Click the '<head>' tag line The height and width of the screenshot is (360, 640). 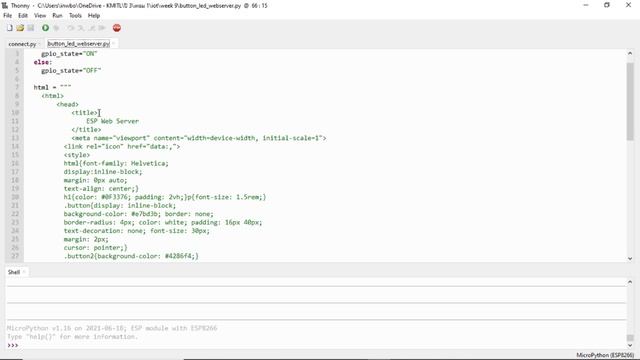click(x=67, y=104)
